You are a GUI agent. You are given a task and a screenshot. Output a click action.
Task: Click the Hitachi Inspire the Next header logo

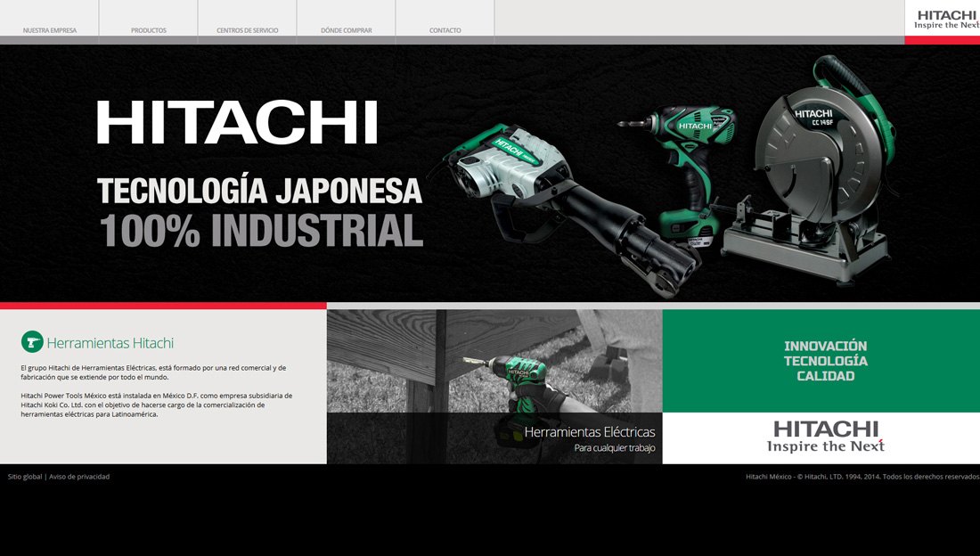tap(945, 19)
